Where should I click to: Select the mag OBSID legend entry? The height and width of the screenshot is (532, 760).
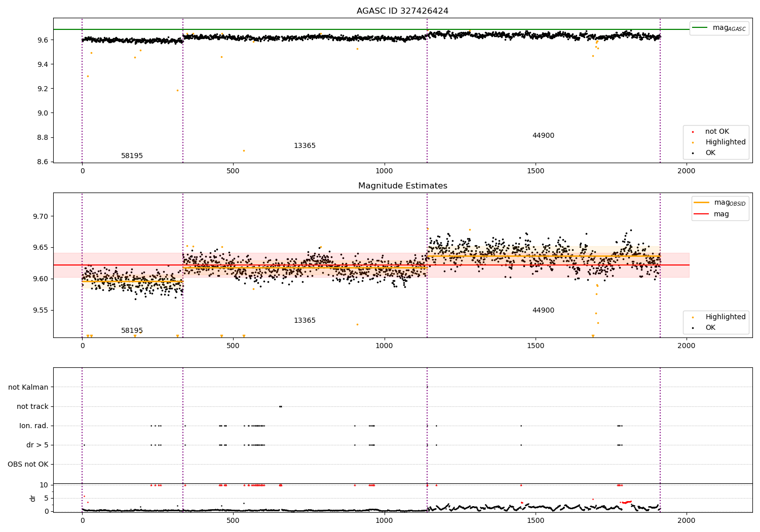pos(720,203)
